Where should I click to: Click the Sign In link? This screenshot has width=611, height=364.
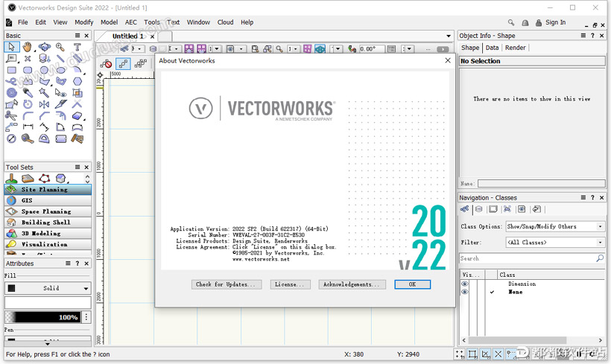[x=555, y=22]
